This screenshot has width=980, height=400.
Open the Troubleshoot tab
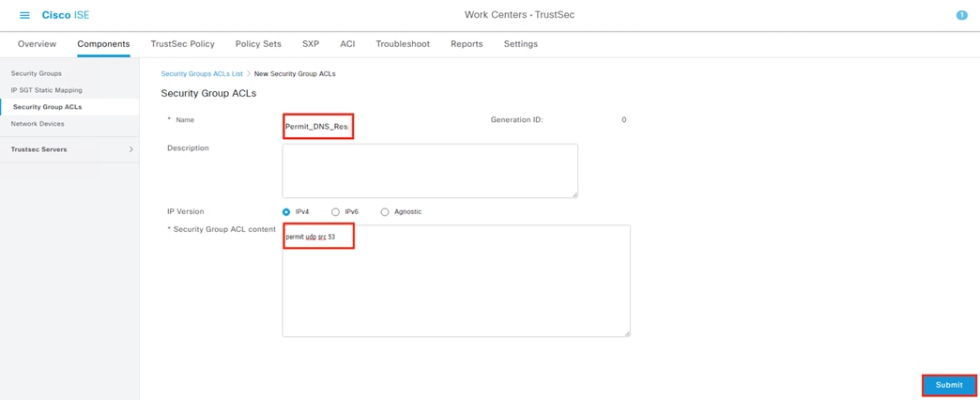click(403, 44)
